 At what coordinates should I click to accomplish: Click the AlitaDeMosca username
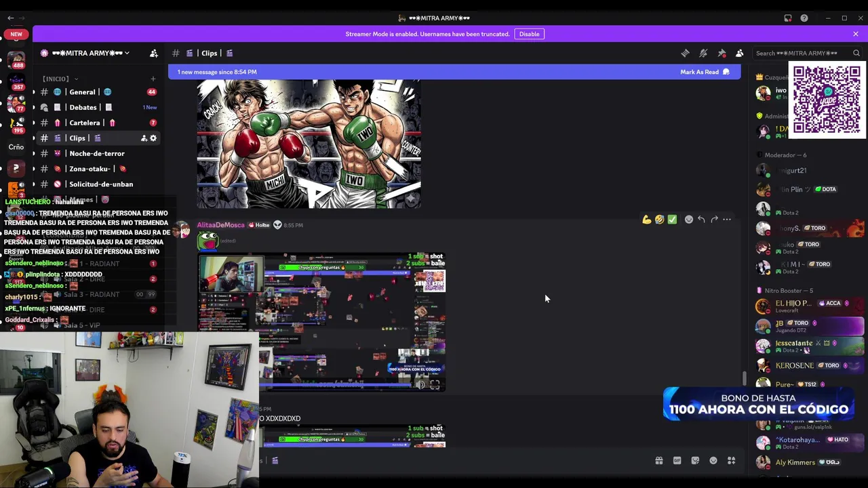tap(220, 225)
